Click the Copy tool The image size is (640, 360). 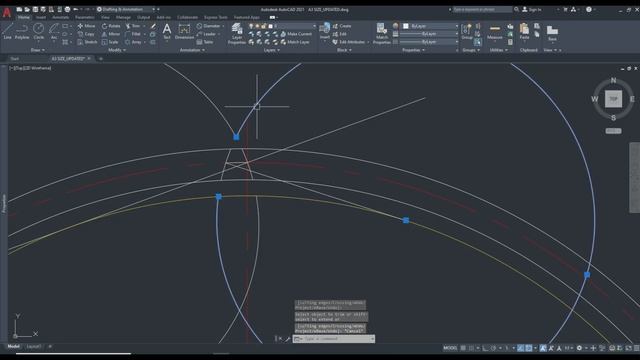point(86,34)
